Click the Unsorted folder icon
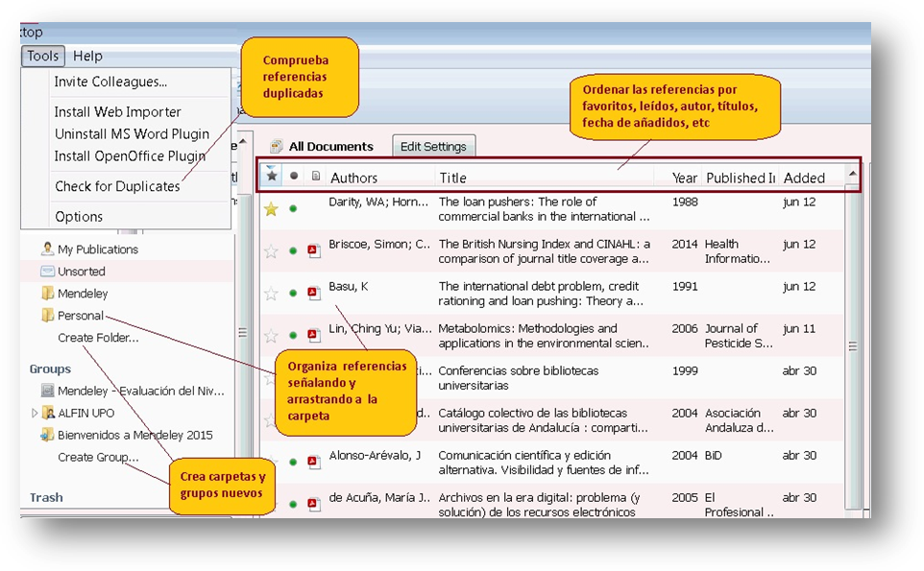This screenshot has width=924, height=571. [47, 272]
